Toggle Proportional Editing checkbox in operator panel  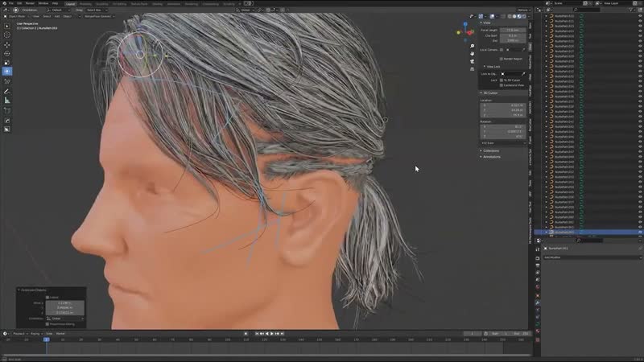(47, 324)
